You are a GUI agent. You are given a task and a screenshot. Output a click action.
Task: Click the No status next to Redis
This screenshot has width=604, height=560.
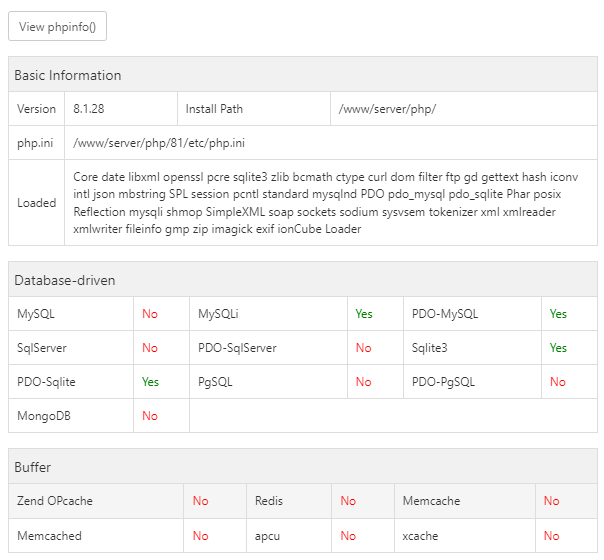pos(348,501)
